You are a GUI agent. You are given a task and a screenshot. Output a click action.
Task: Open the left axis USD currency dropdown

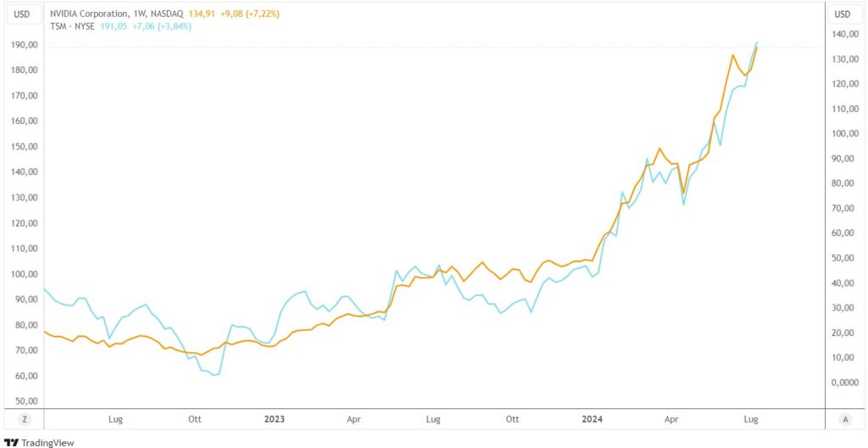(x=25, y=14)
